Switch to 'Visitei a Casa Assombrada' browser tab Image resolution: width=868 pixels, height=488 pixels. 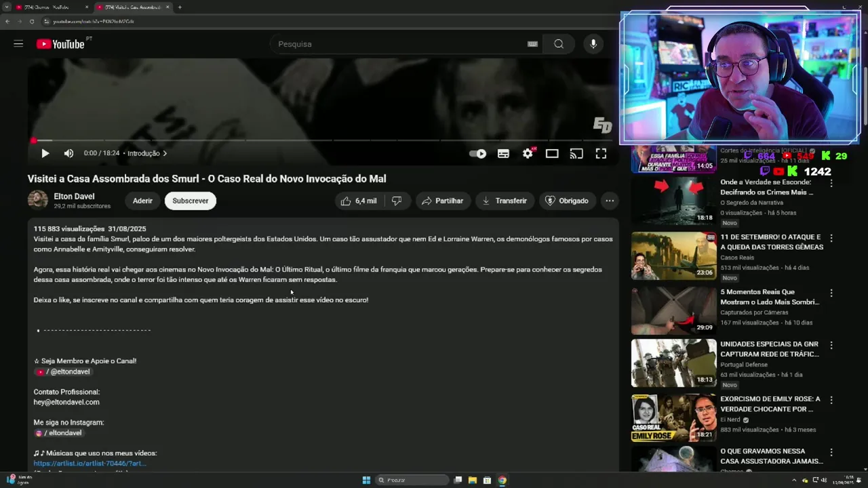point(132,7)
